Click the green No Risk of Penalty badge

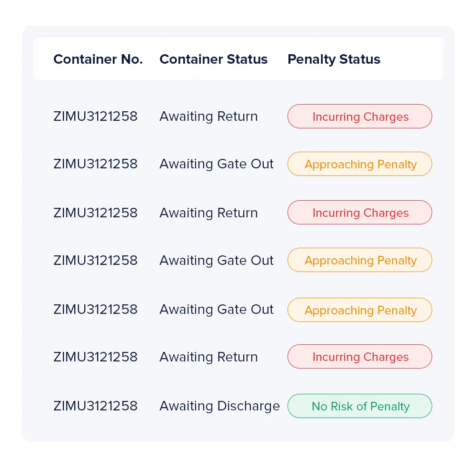[x=360, y=406]
